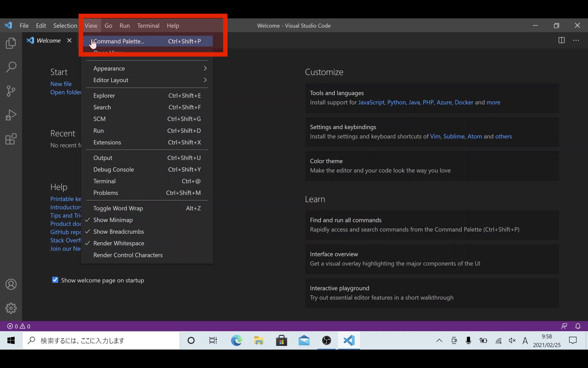Viewport: 588px width, 368px height.
Task: Open File Explorer from taskbar
Action: (x=259, y=340)
